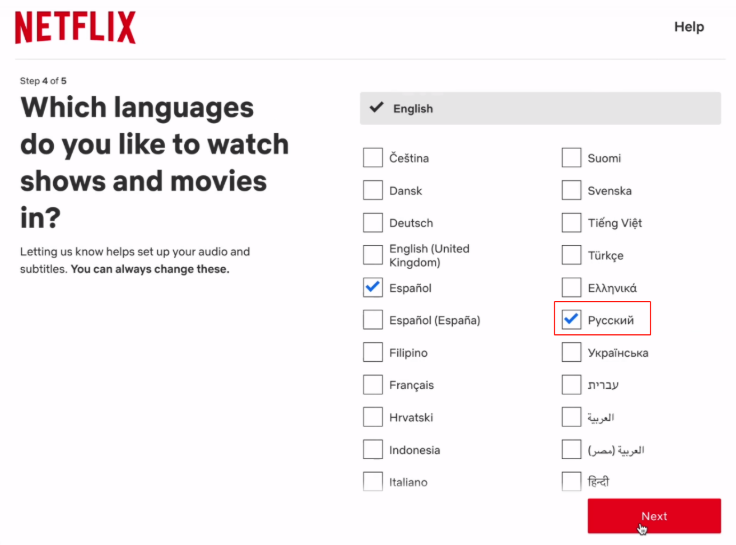
Task: Check the Español (España) checkbox
Action: pyautogui.click(x=373, y=320)
